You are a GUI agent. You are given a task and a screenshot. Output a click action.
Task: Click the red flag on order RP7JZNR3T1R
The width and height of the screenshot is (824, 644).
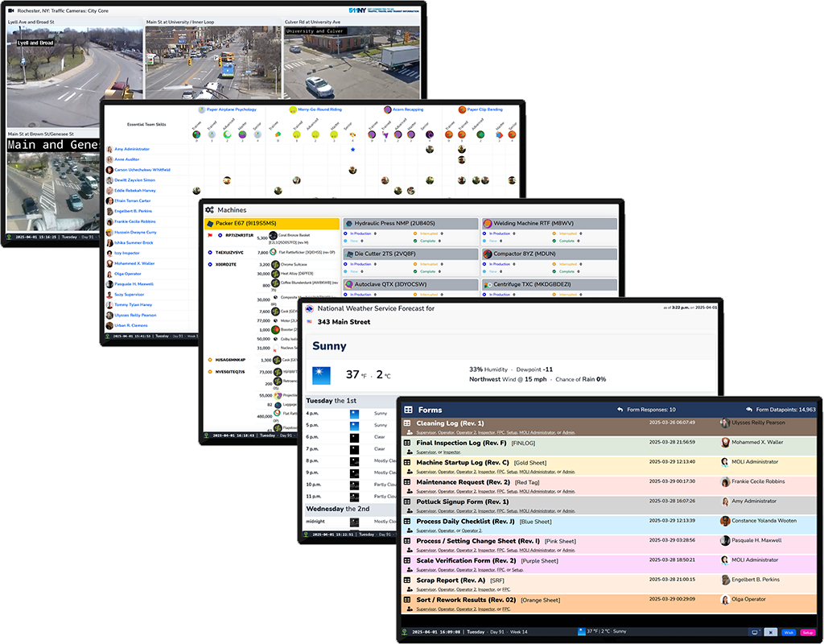(210, 236)
